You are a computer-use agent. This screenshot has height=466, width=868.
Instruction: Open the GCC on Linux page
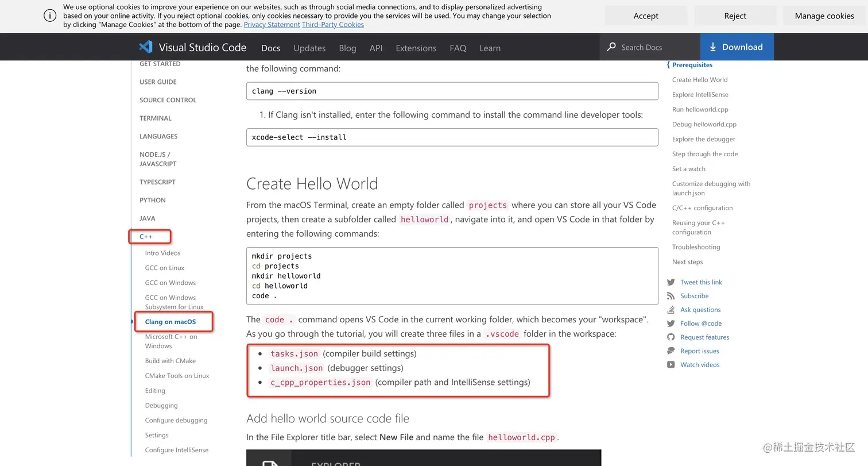click(x=165, y=268)
